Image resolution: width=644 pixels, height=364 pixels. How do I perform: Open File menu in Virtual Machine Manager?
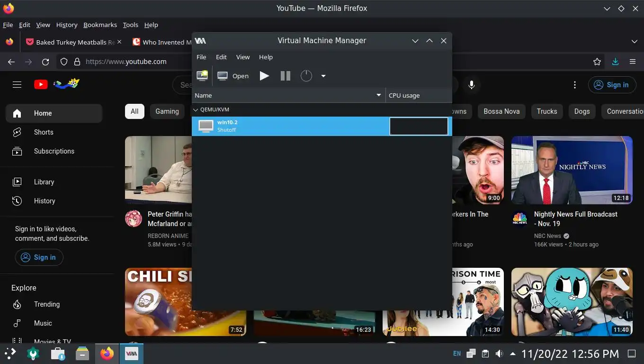201,57
